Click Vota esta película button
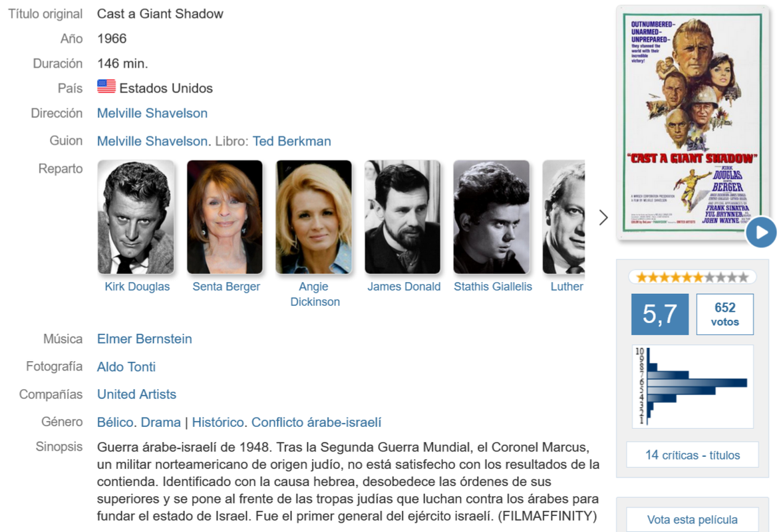The image size is (781, 532). [693, 519]
